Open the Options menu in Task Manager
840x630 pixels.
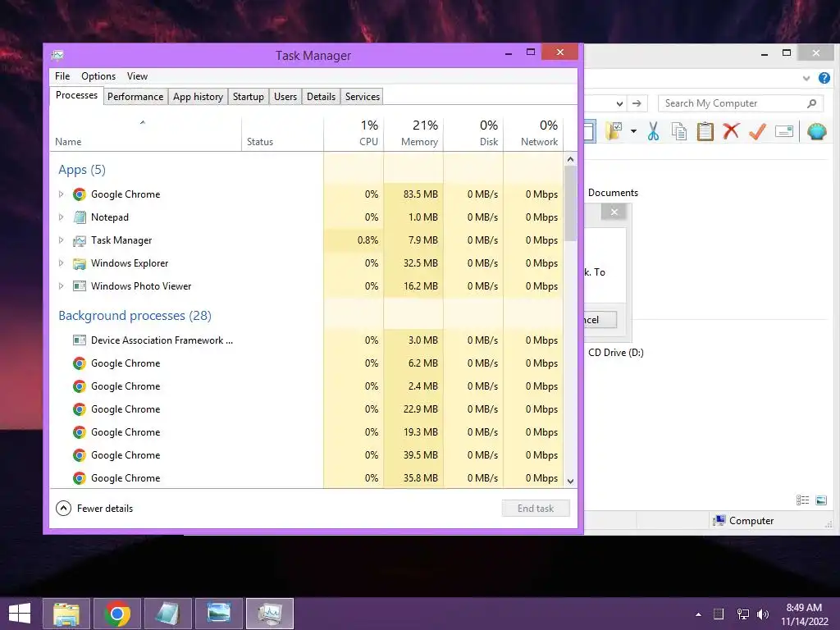click(x=98, y=76)
